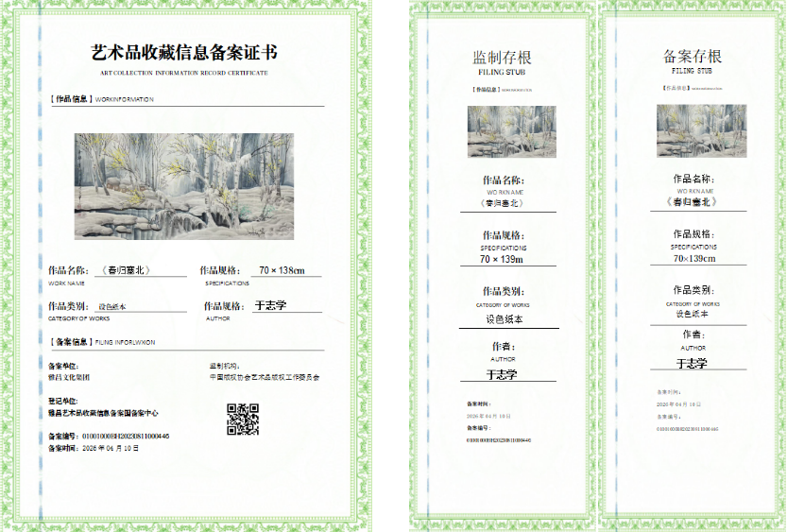
Task: Open the painting image on the main certificate
Action: click(x=184, y=186)
